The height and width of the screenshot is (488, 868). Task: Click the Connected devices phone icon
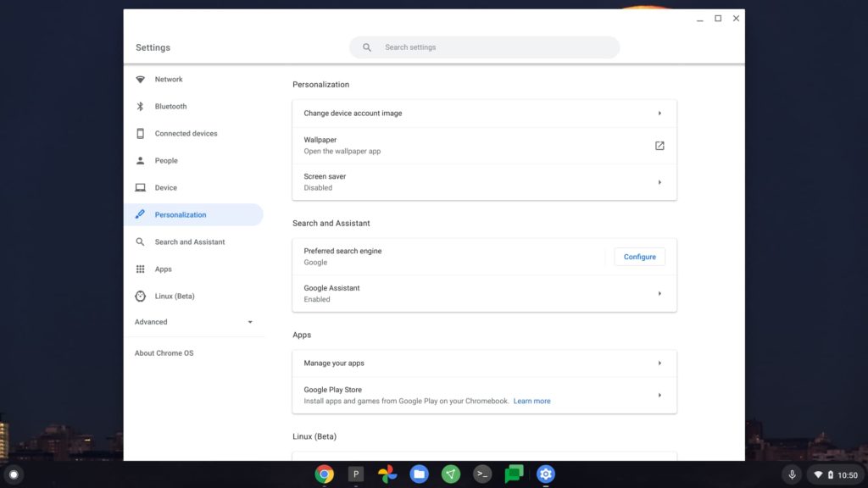click(140, 133)
